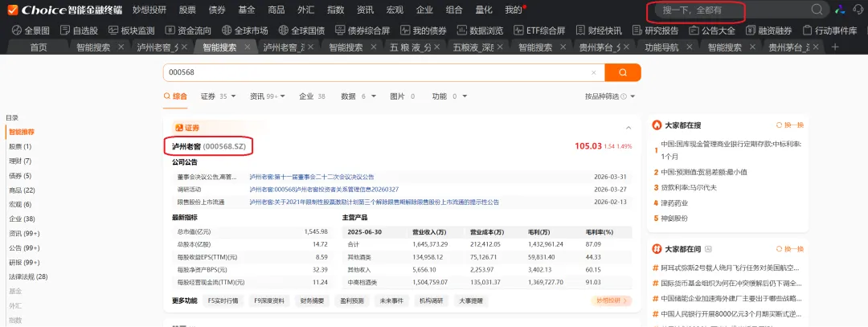Open the 我的 menu

(x=513, y=10)
